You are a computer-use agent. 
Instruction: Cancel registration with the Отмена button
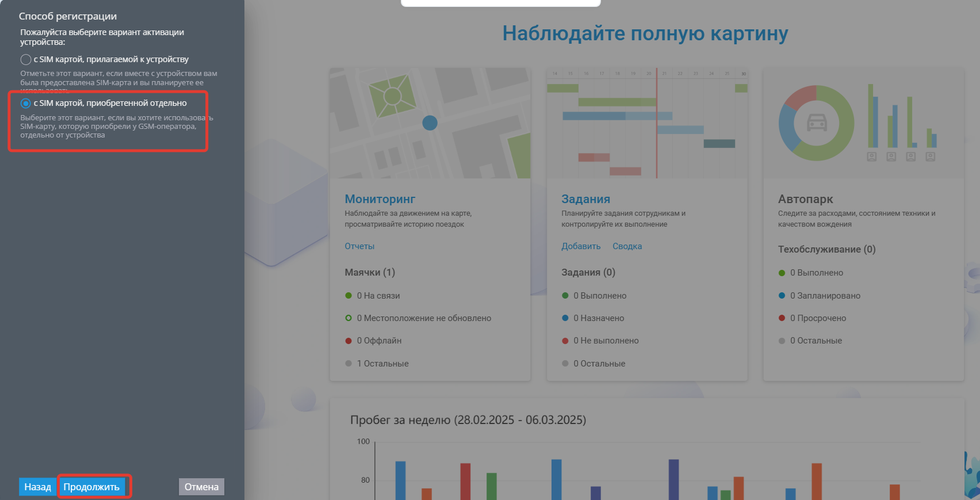(201, 487)
